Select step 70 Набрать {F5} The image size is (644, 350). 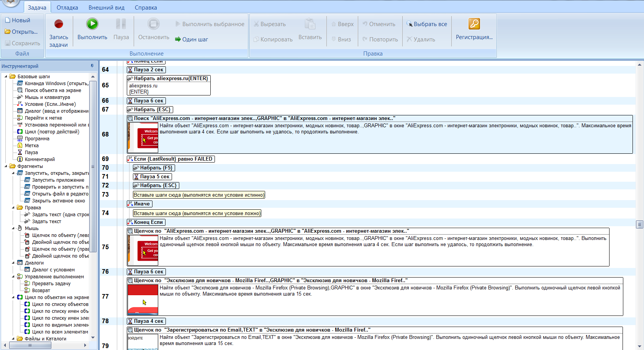point(154,168)
